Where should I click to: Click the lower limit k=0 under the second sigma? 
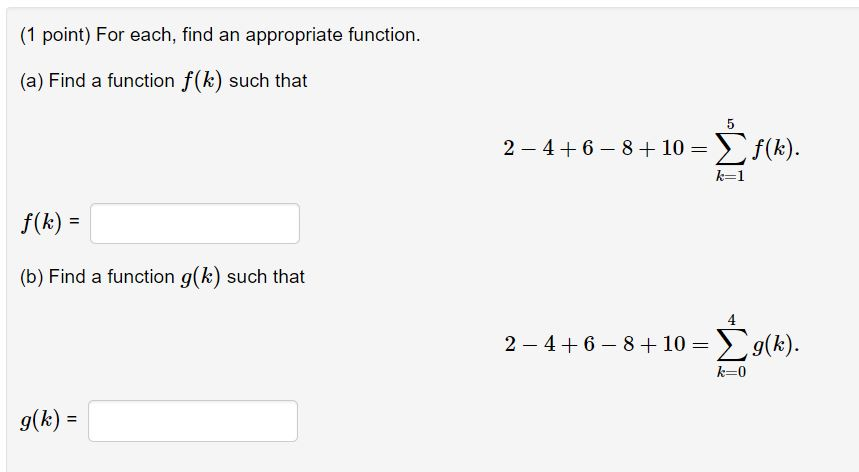pyautogui.click(x=731, y=372)
